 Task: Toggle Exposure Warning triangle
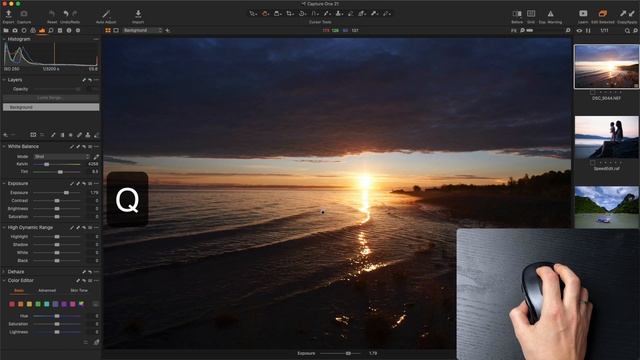(x=550, y=14)
